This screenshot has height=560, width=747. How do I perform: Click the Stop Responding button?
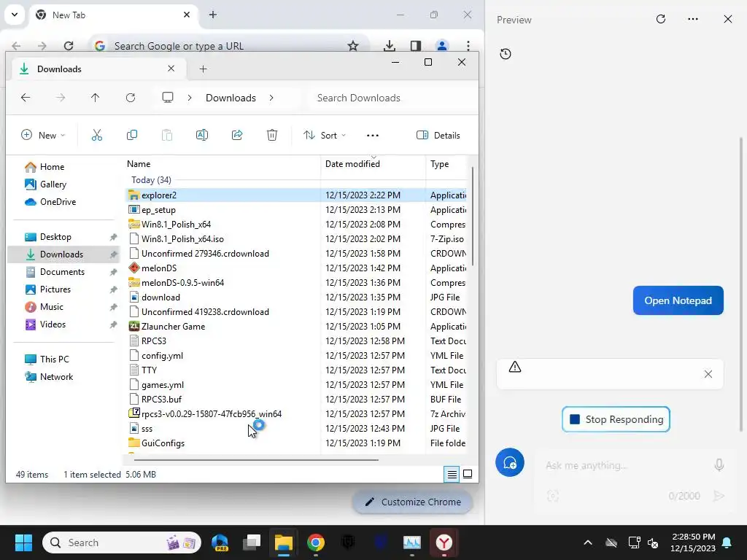click(x=616, y=419)
